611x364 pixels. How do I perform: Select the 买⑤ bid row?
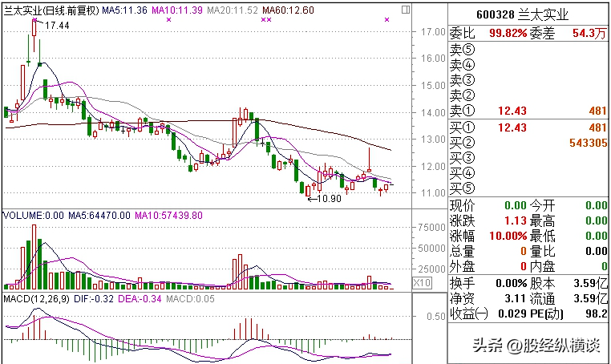click(528, 189)
